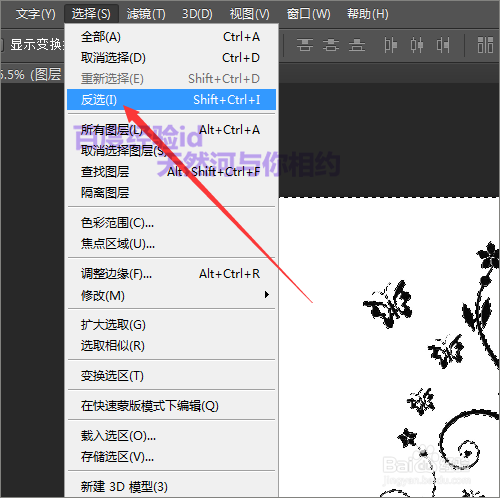Viewport: 500px width, 498px height.
Task: Click align right edges icon
Action: (443, 45)
